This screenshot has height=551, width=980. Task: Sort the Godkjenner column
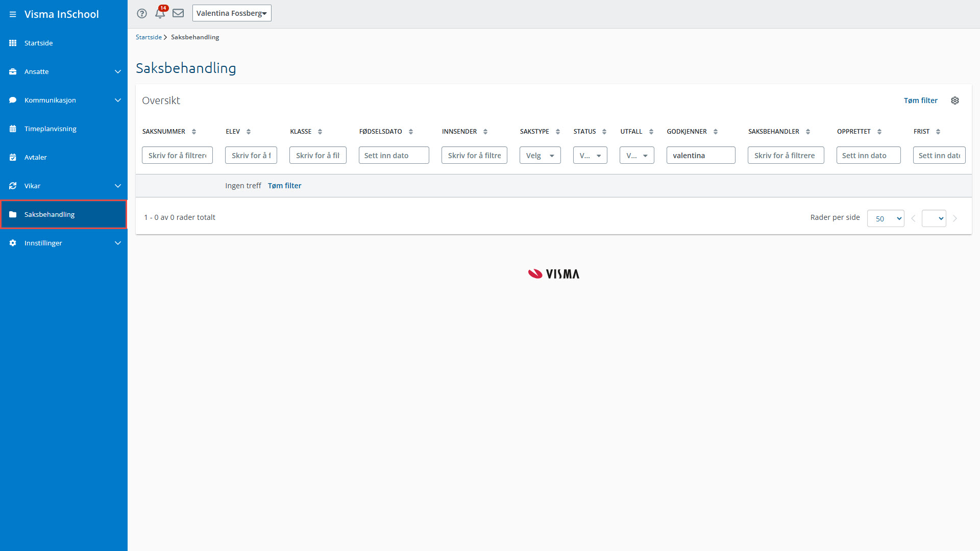tap(716, 132)
